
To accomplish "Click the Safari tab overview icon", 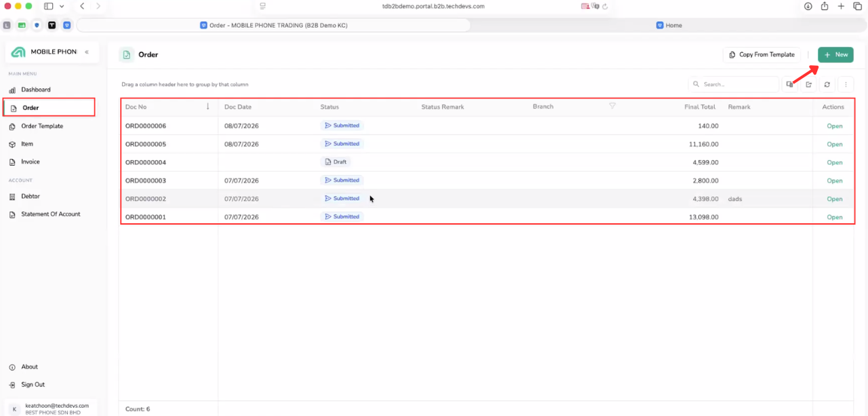I will tap(858, 6).
